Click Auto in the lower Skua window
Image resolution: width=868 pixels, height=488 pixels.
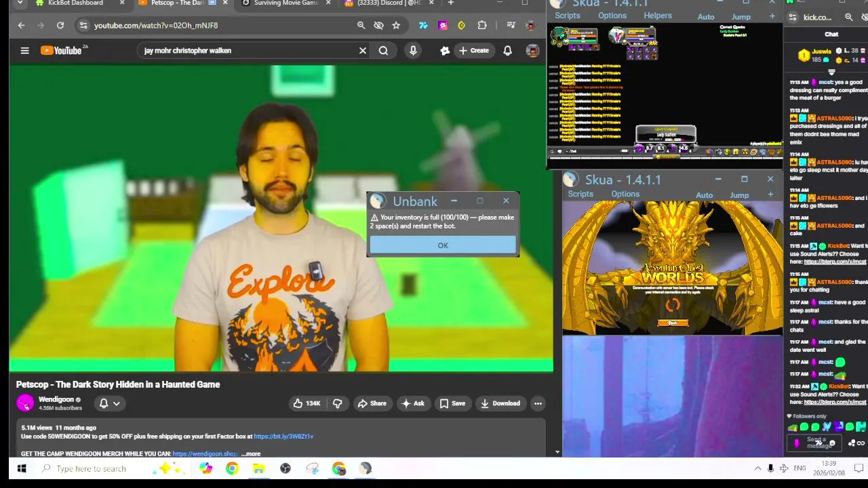pyautogui.click(x=704, y=195)
